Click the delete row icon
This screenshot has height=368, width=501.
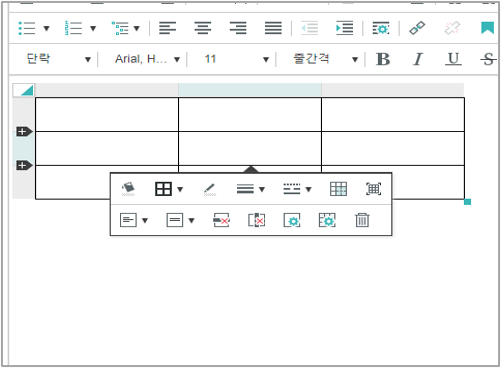point(222,220)
